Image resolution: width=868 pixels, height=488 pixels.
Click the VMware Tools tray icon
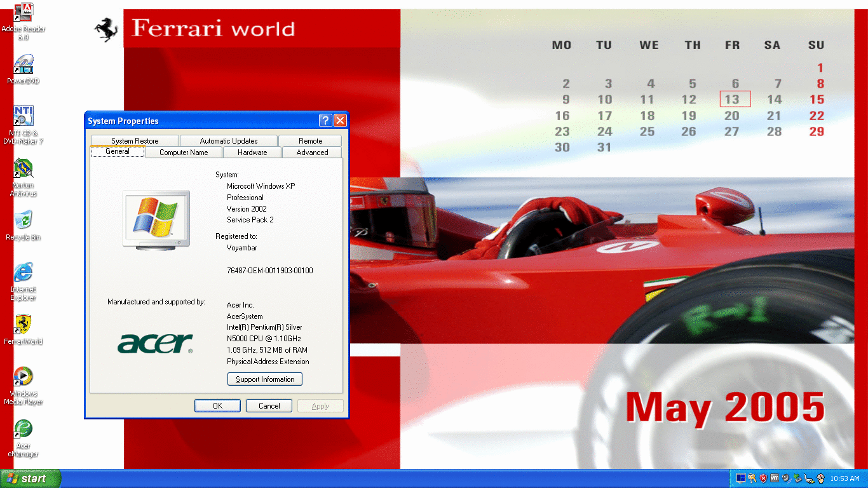click(775, 478)
